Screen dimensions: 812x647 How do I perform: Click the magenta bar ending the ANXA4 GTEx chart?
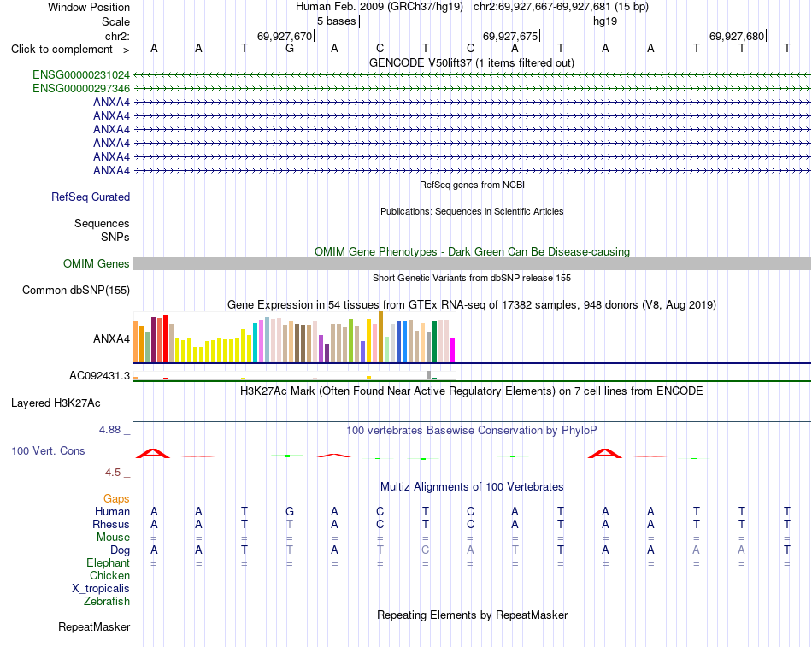pyautogui.click(x=453, y=350)
